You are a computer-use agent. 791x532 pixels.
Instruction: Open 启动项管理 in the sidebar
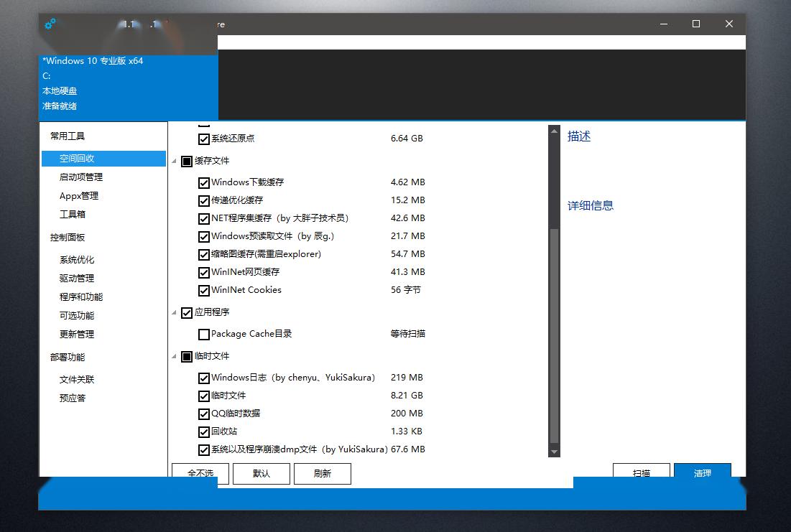[80, 177]
